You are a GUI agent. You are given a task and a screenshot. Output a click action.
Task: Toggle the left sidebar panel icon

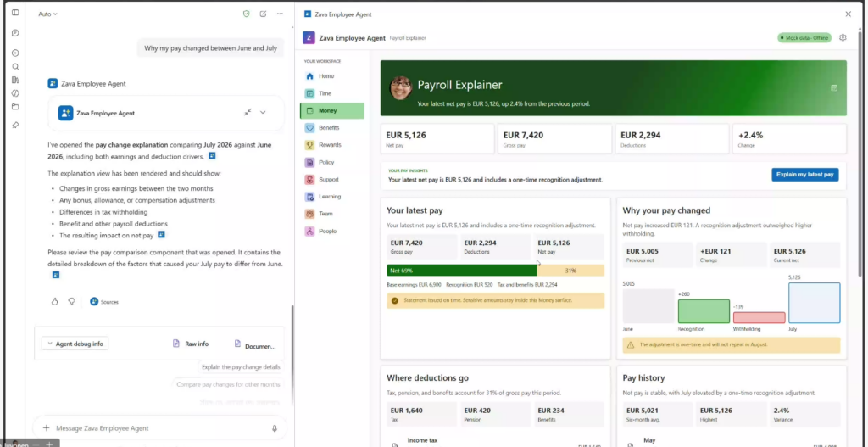15,12
